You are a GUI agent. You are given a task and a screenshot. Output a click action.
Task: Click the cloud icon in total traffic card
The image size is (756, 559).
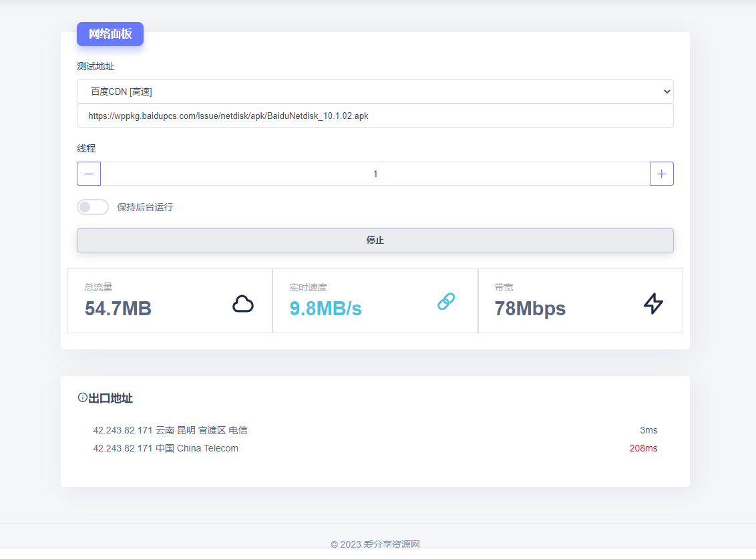pyautogui.click(x=242, y=304)
